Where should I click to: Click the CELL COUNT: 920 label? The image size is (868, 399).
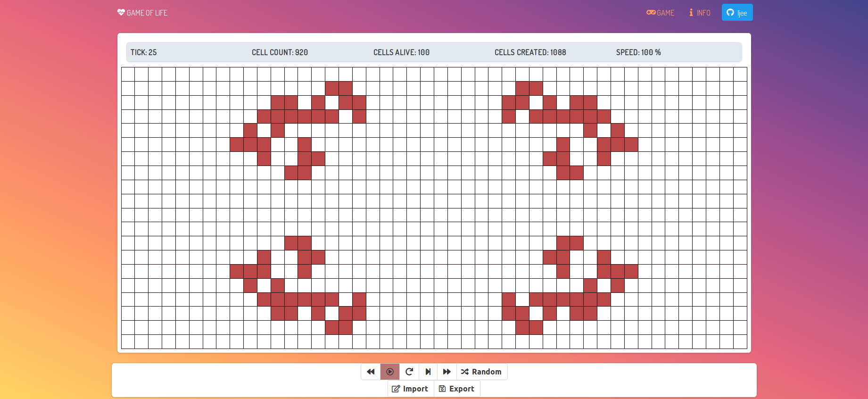click(280, 52)
